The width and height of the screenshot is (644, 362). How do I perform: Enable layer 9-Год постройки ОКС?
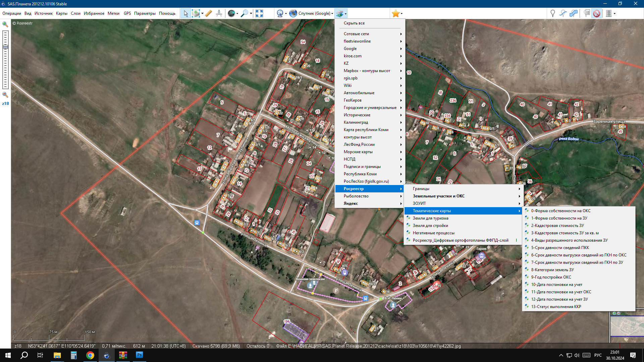click(x=551, y=277)
